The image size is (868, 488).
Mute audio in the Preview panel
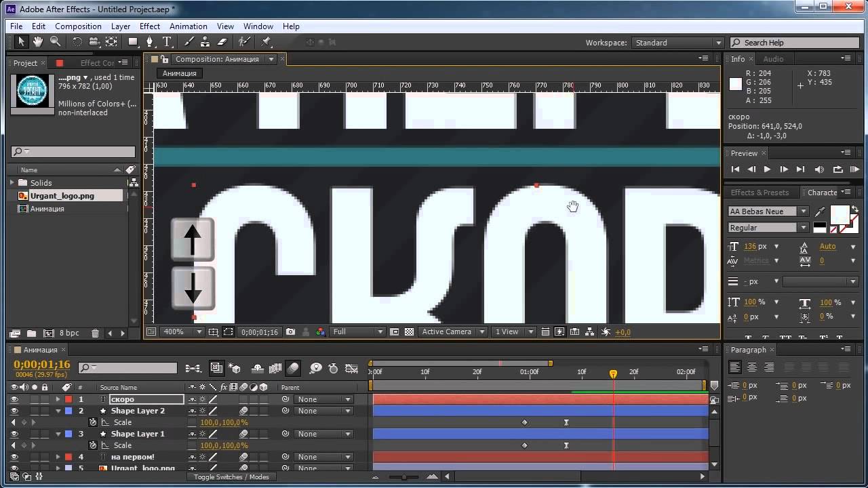tap(819, 169)
